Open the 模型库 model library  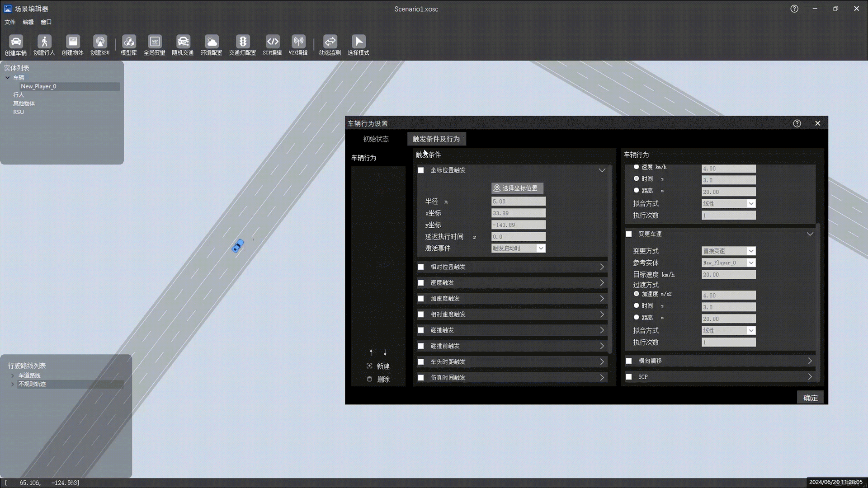pos(129,42)
